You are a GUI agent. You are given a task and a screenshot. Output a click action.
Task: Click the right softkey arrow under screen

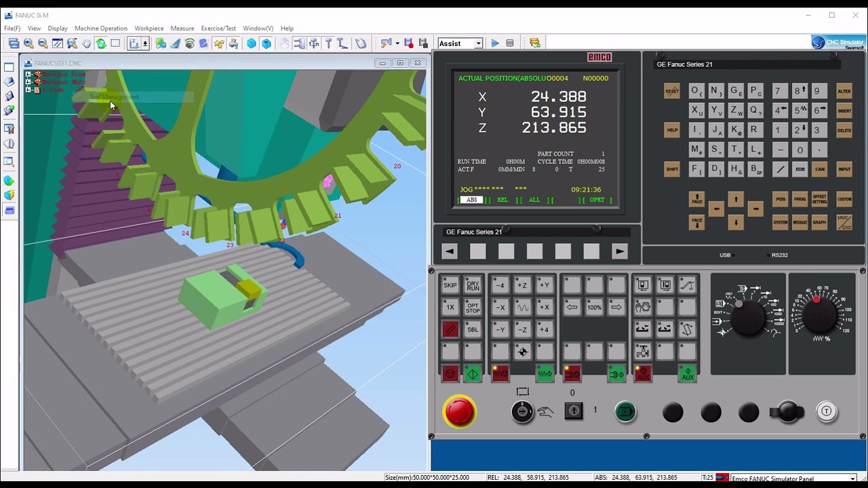(x=620, y=251)
